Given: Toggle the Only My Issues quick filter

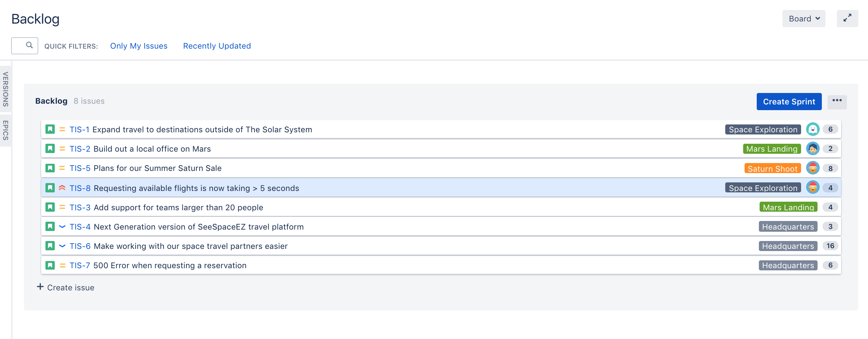Looking at the screenshot, I should (x=139, y=46).
